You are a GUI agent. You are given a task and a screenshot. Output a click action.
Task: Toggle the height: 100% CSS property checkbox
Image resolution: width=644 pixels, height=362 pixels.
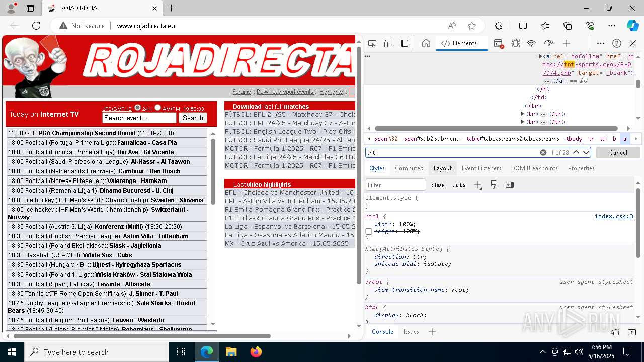369,231
